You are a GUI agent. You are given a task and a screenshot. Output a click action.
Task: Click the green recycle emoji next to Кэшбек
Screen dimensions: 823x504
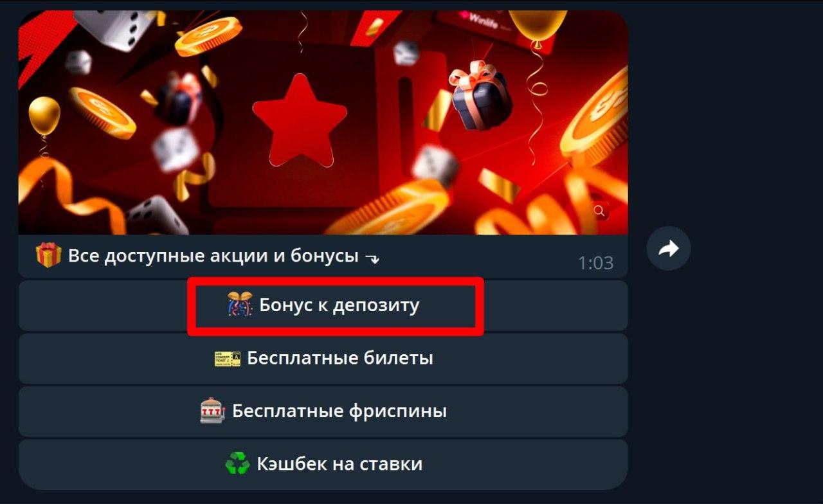pos(237,464)
